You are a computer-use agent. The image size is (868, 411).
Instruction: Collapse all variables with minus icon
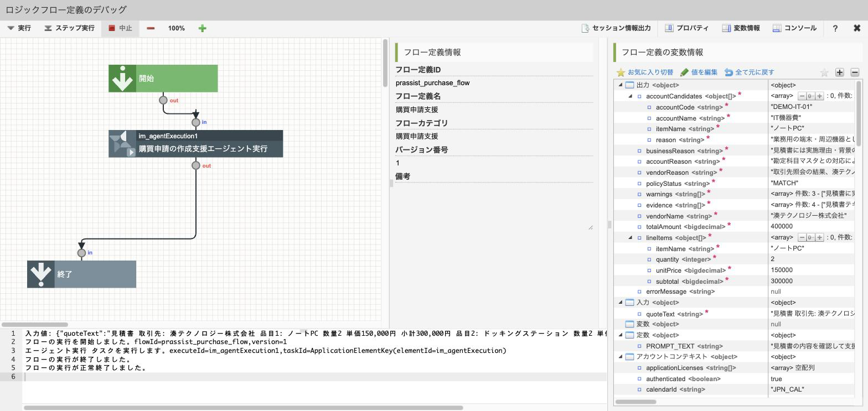coord(855,72)
